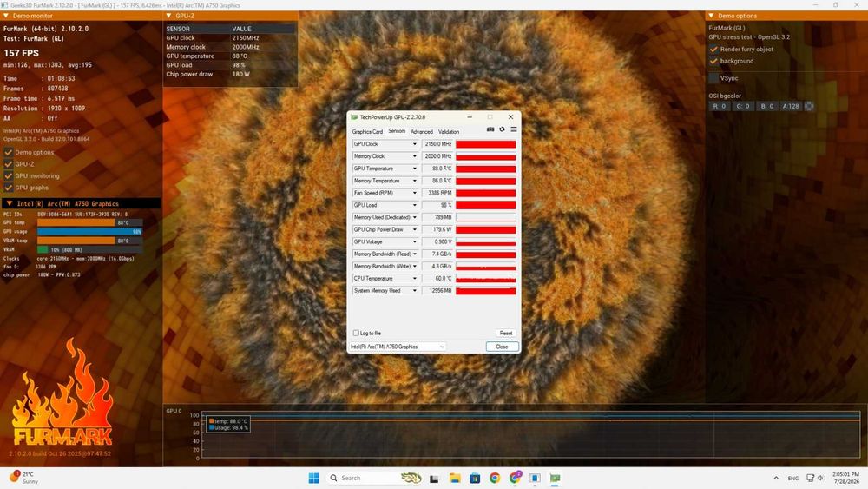Click the Close button in GPU-Z
Viewport: 868px width, 489px height.
[502, 347]
